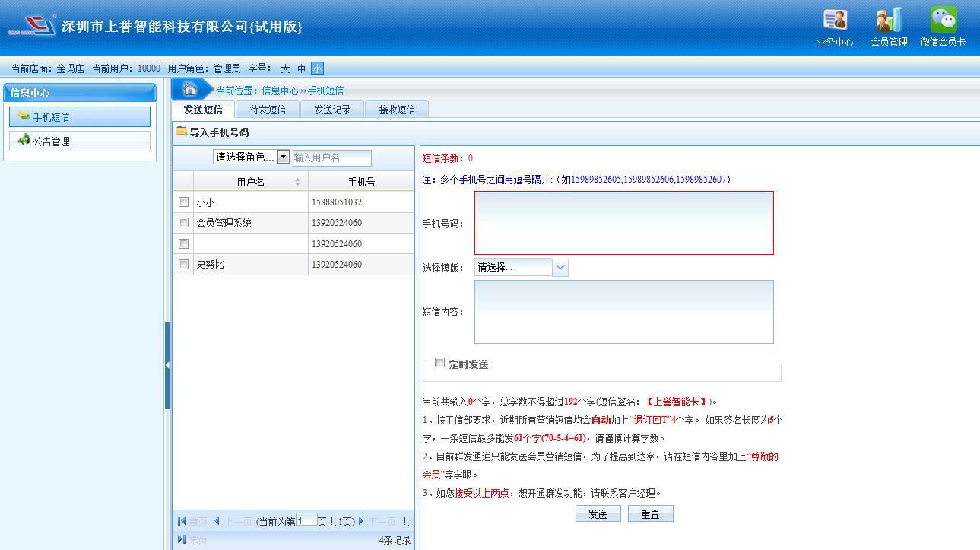Enable the 定时发送 scheduled send checkbox
The image size is (980, 550).
tap(439, 363)
